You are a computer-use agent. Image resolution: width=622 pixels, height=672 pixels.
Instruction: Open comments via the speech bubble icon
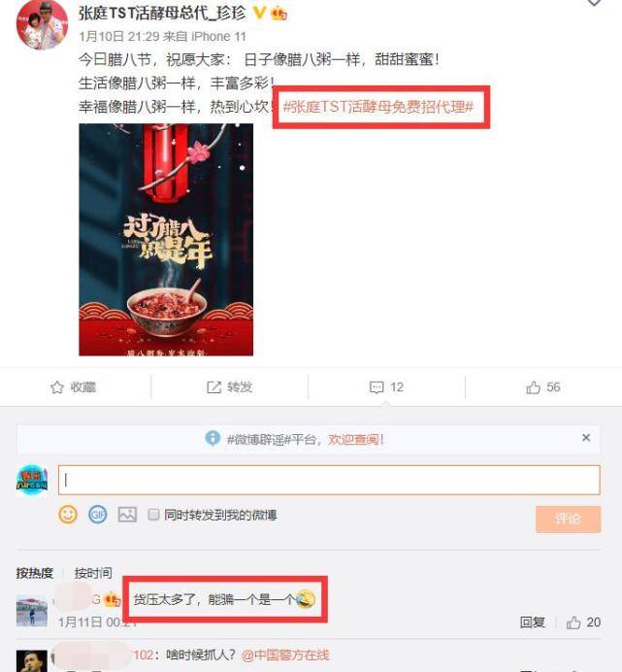[376, 387]
